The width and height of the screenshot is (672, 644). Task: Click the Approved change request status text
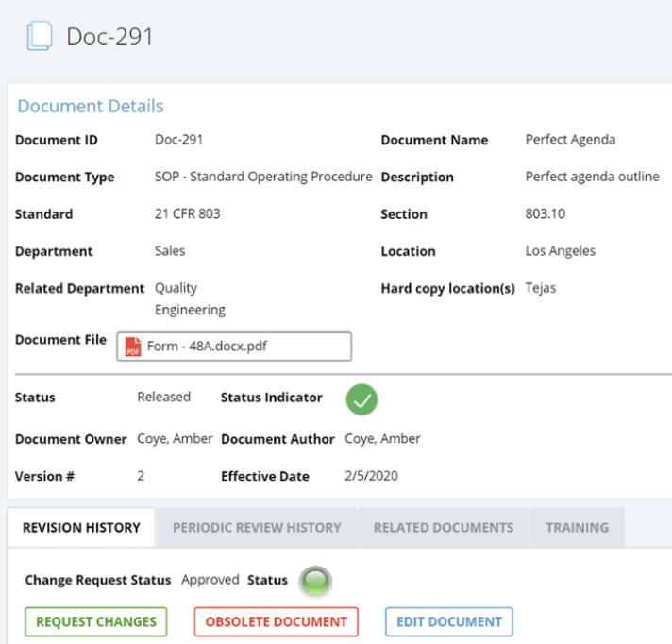coord(210,580)
